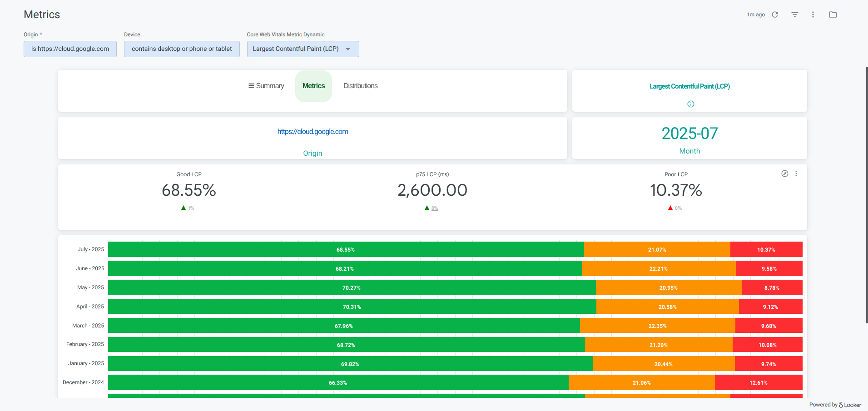Screen dimensions: 868x411
Task: Click the Metrics dashboard title
Action: [42, 15]
